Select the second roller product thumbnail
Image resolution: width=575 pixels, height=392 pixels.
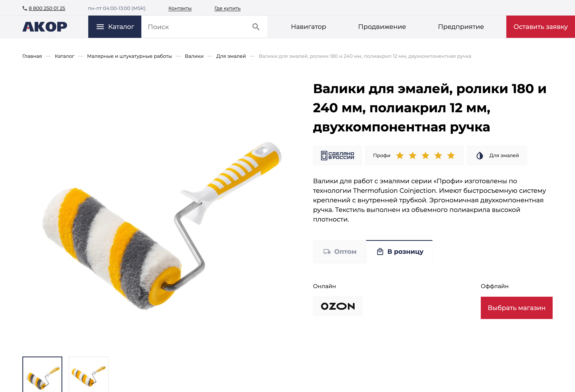coord(89,374)
